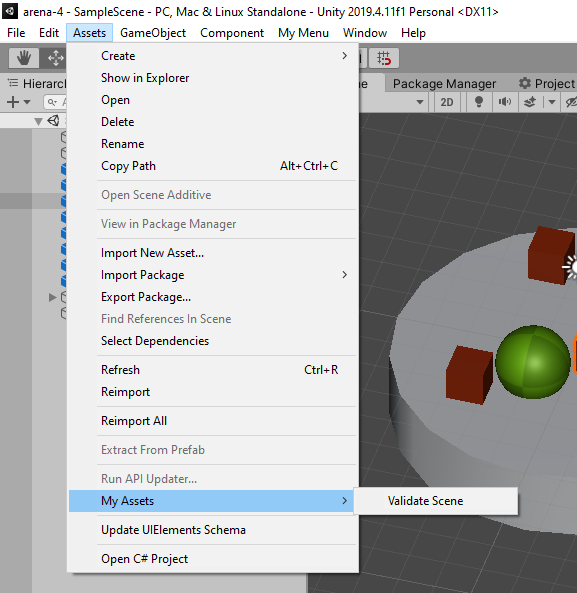The height and width of the screenshot is (593, 577).
Task: Choose Export Package...
Action: tap(213, 297)
